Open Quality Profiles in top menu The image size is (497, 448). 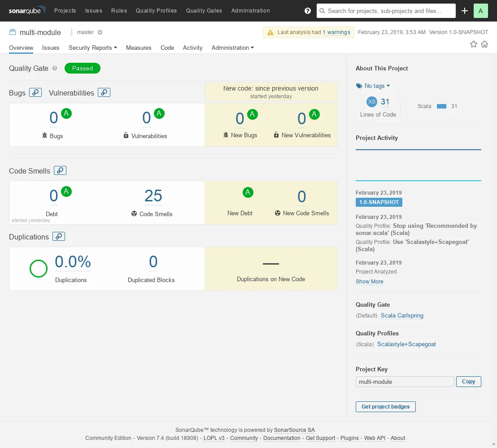156,11
